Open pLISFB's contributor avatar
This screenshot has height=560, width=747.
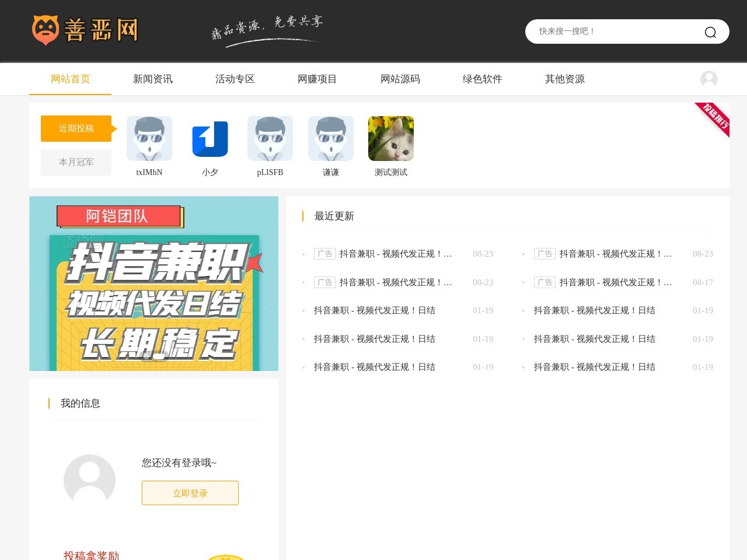[270, 138]
